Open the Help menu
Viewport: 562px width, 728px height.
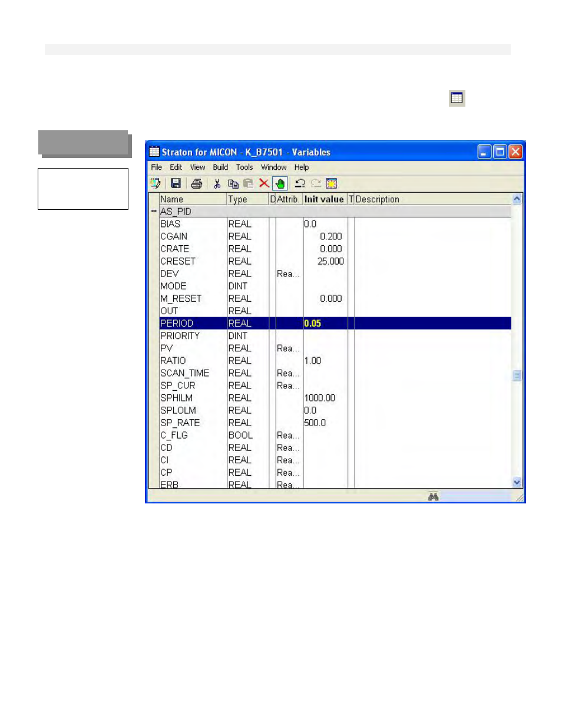pyautogui.click(x=302, y=167)
